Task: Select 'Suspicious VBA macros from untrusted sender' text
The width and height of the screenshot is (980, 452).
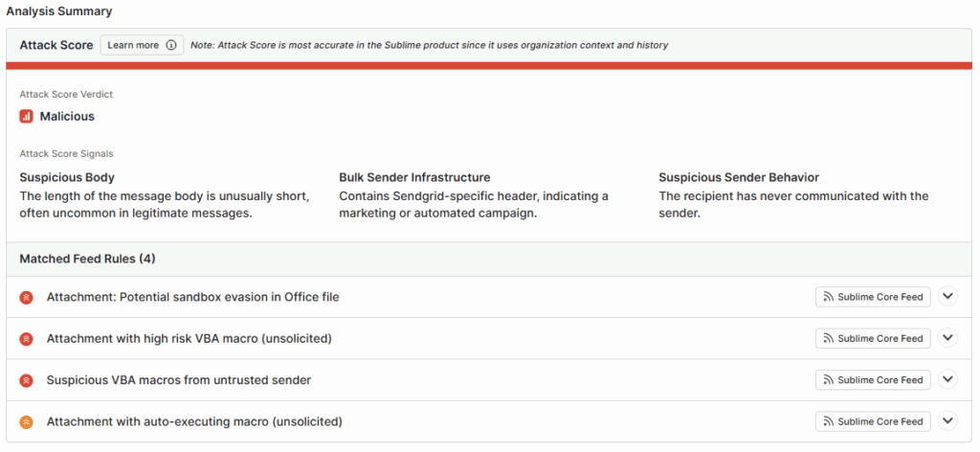Action: pyautogui.click(x=178, y=380)
